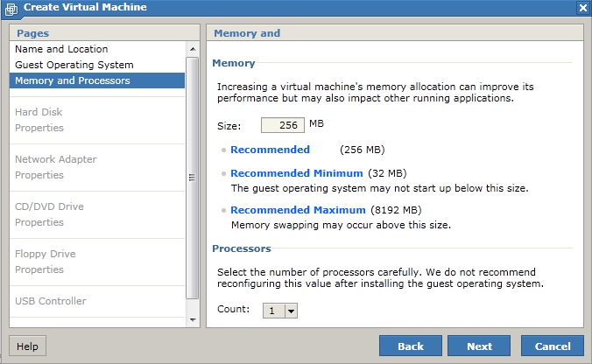The image size is (592, 364).
Task: Choose the Recommended Maximum memory link
Action: tap(299, 210)
